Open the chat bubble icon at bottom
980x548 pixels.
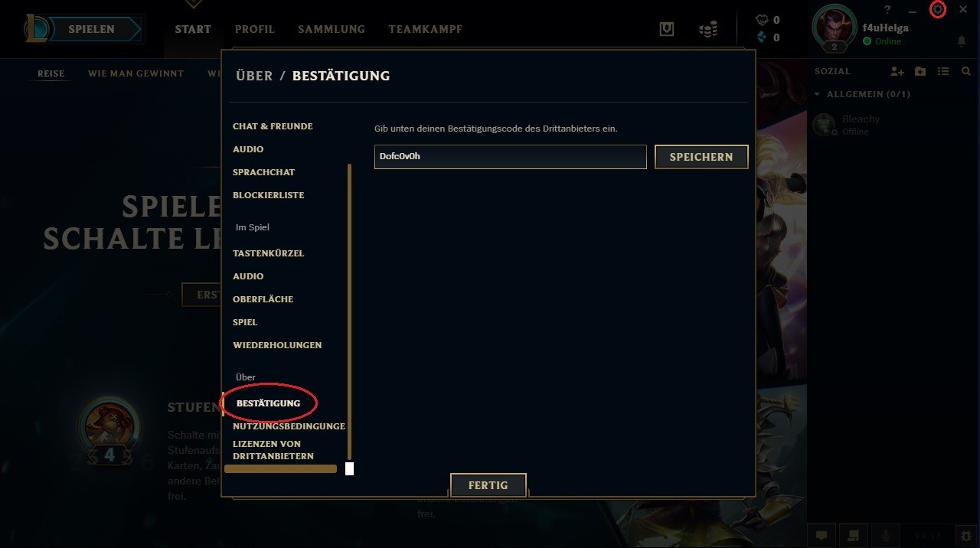[x=821, y=536]
